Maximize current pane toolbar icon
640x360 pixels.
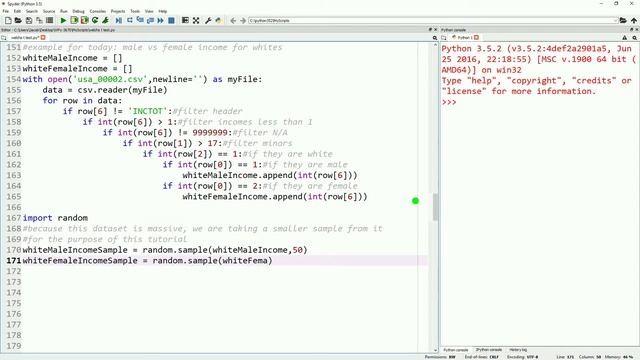185,20
